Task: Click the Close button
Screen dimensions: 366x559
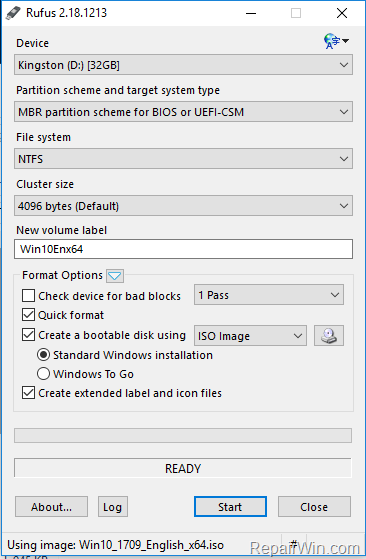Action: click(314, 507)
